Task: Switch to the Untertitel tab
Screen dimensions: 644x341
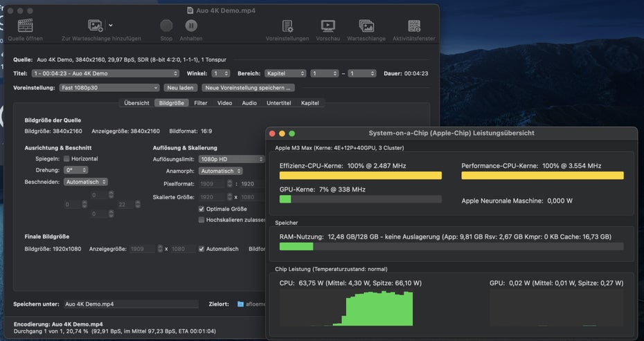Action: point(278,103)
